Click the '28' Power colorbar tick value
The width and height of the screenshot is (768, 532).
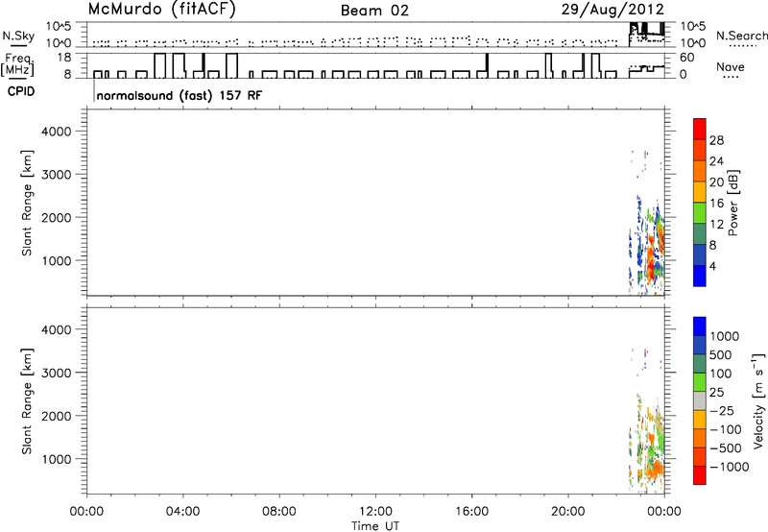(716, 140)
